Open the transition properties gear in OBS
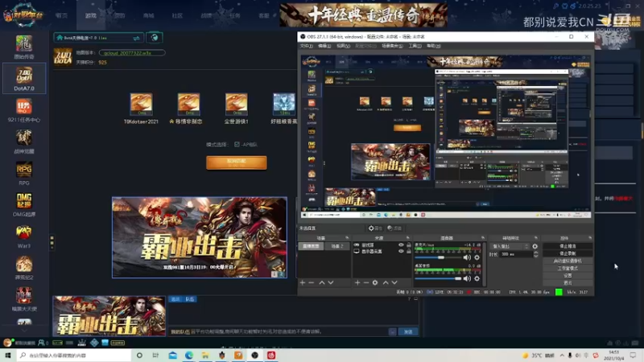 535,246
